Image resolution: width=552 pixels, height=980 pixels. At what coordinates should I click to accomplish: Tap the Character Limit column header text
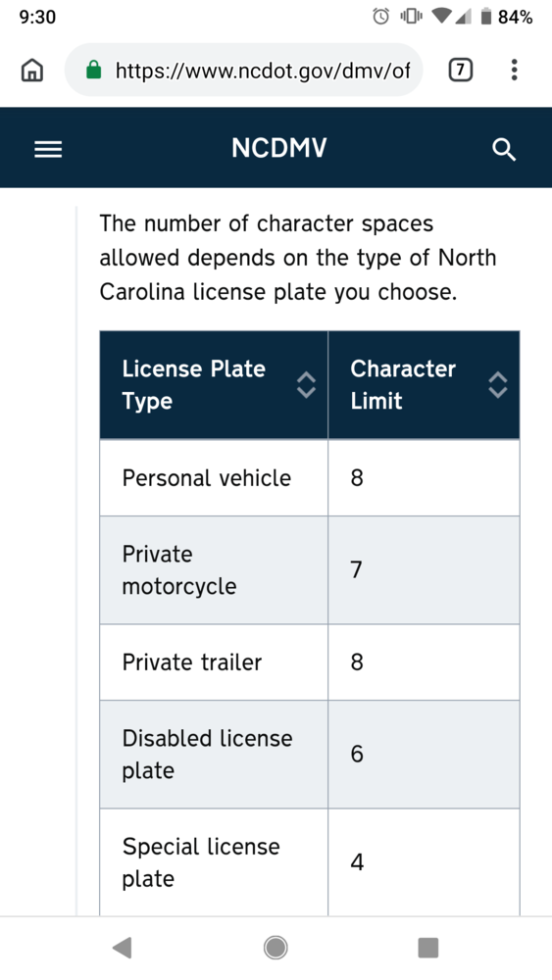403,385
